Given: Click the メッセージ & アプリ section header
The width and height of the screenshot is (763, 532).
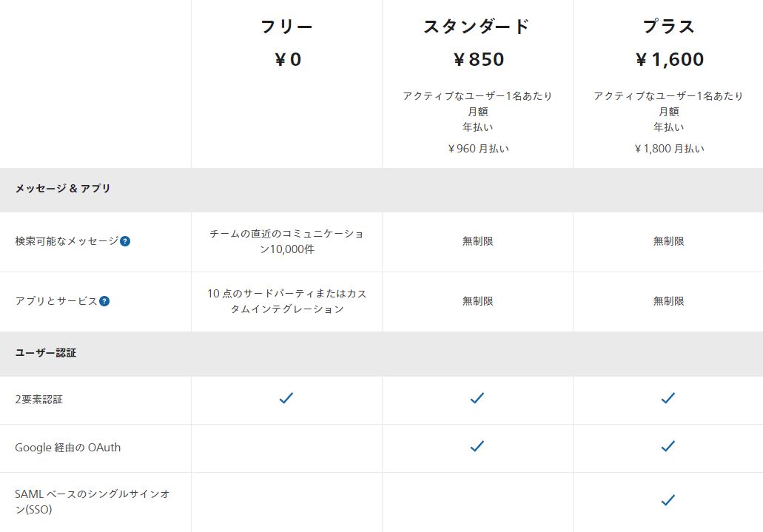Looking at the screenshot, I should pos(63,189).
